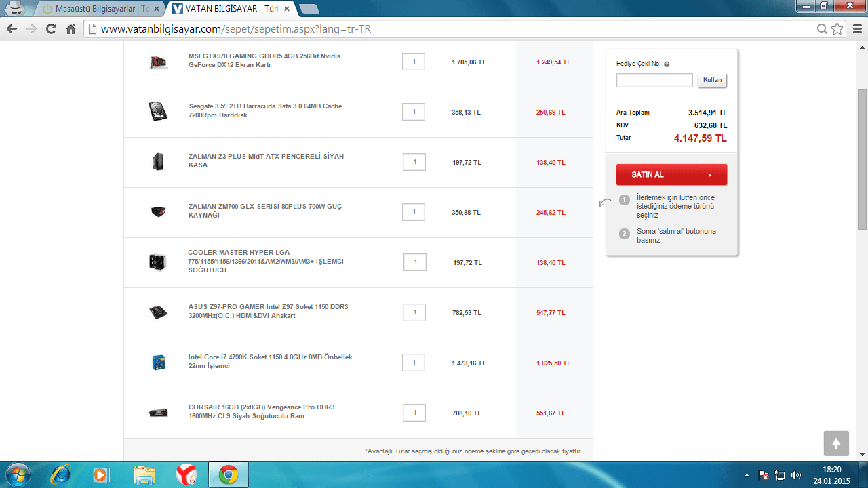Launch Yandex browser from the taskbar

coord(186,474)
